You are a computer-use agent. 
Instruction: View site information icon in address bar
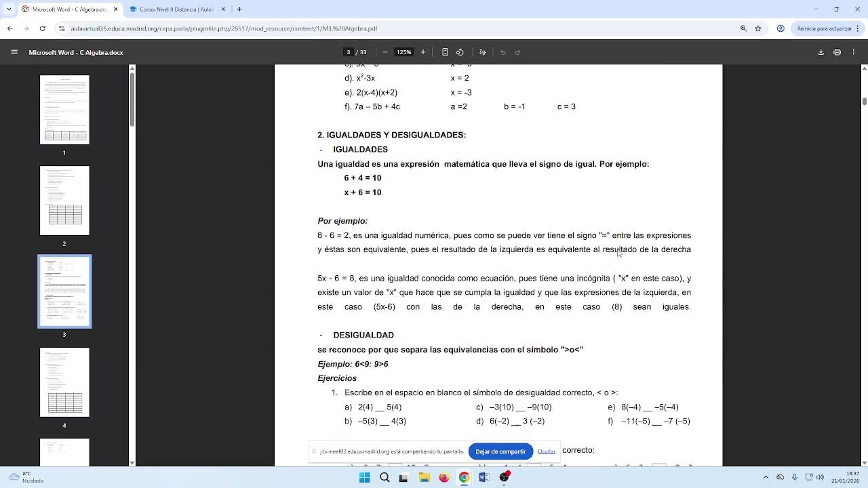62,28
